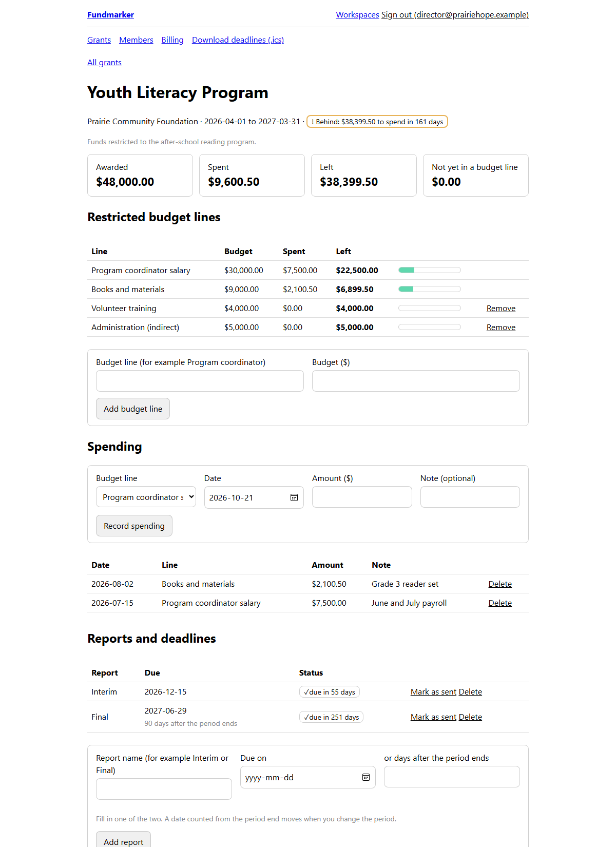The height and width of the screenshot is (847, 616).
Task: Delete the Grade 3 reader set spending
Action: point(500,584)
